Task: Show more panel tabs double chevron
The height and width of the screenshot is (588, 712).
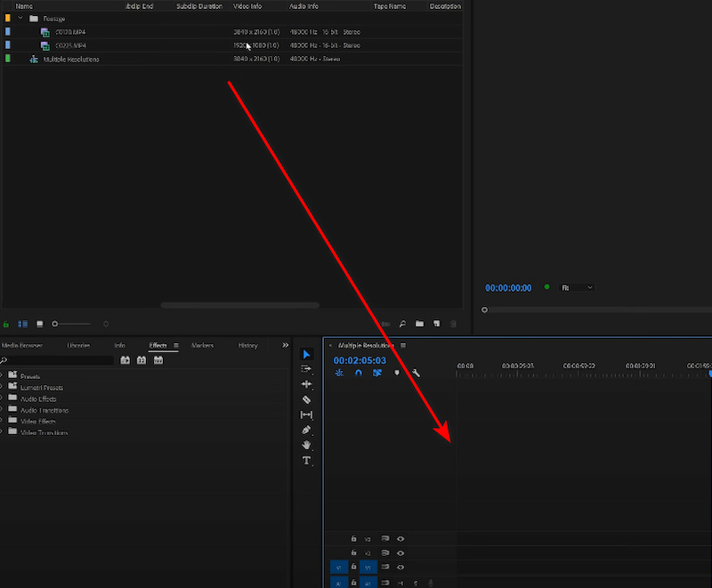Action: point(285,345)
